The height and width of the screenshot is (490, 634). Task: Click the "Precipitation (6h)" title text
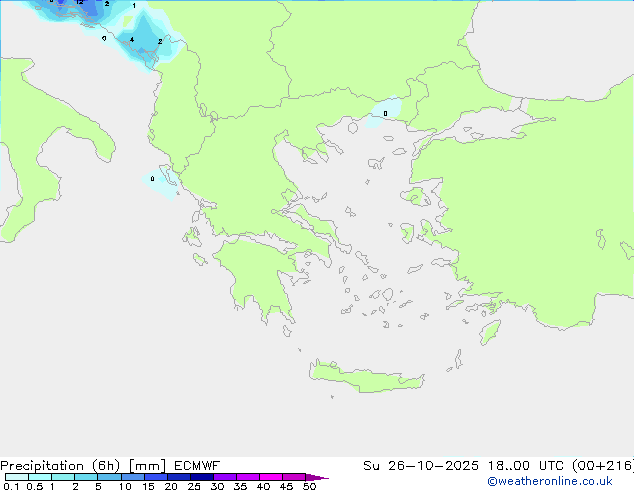coord(60,466)
